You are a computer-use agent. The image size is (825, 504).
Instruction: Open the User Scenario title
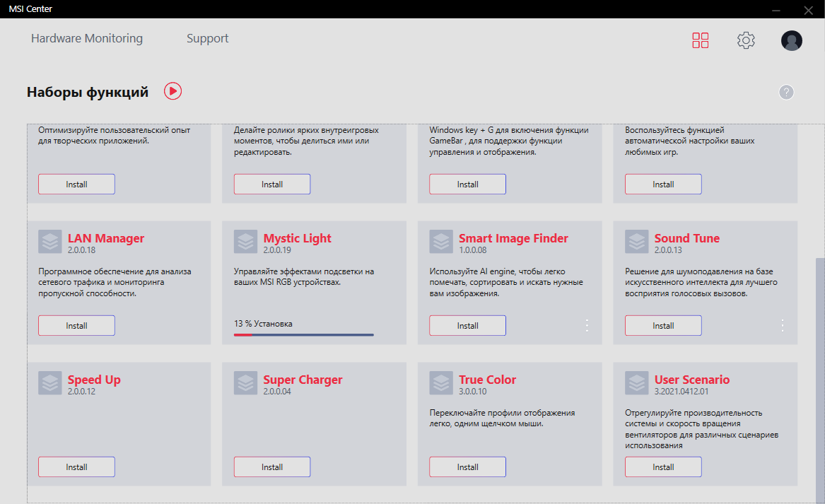(x=692, y=380)
